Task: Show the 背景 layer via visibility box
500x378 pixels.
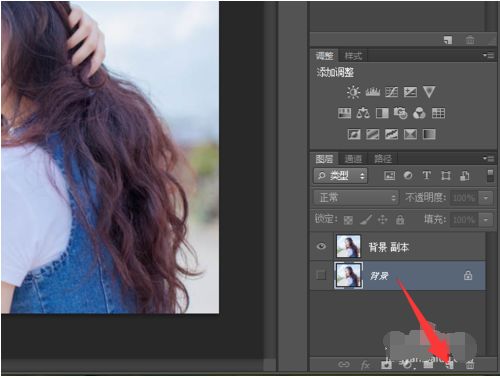Action: (321, 275)
